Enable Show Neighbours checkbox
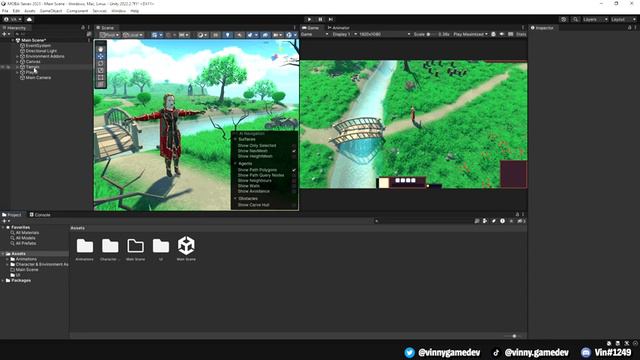This screenshot has height=360, width=640. (294, 180)
